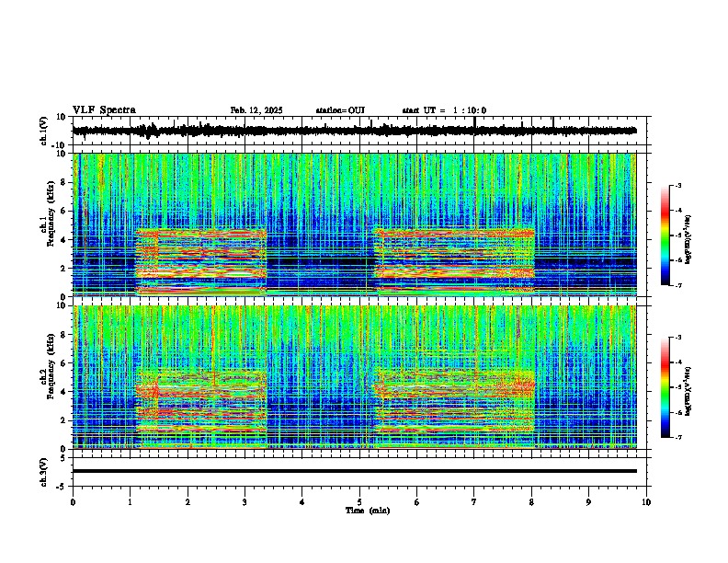The width and height of the screenshot is (728, 563).
Task: Click the ch.1 spectrogram color scale bar
Action: (665, 236)
